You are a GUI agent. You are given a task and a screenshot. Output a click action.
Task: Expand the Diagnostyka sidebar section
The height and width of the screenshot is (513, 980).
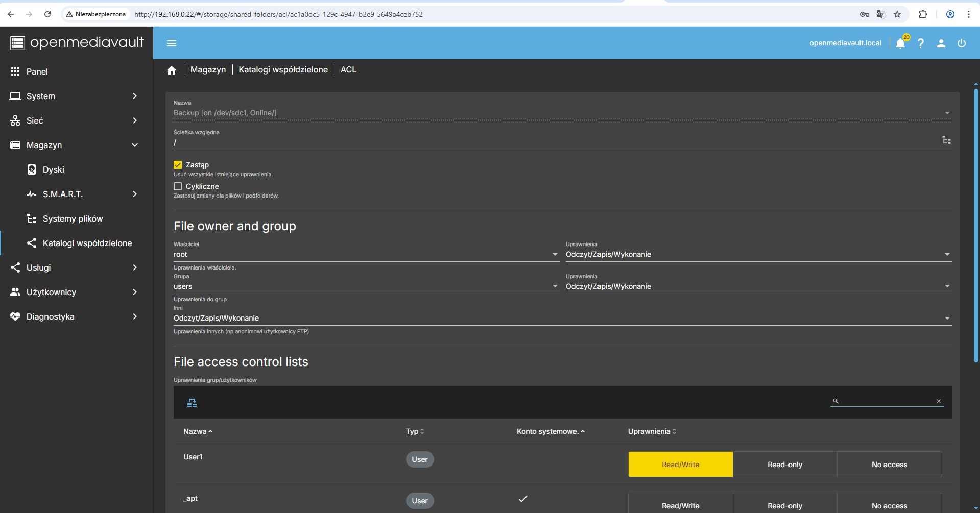[77, 316]
